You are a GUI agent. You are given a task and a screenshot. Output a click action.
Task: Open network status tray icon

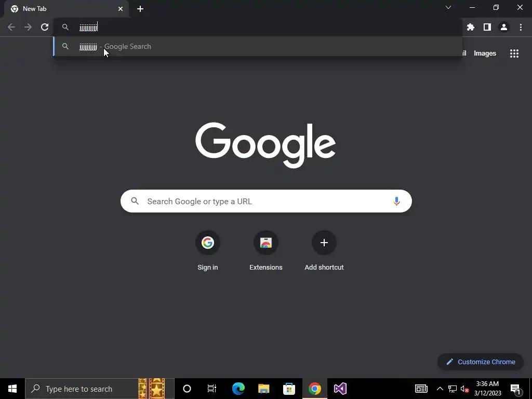pyautogui.click(x=453, y=389)
